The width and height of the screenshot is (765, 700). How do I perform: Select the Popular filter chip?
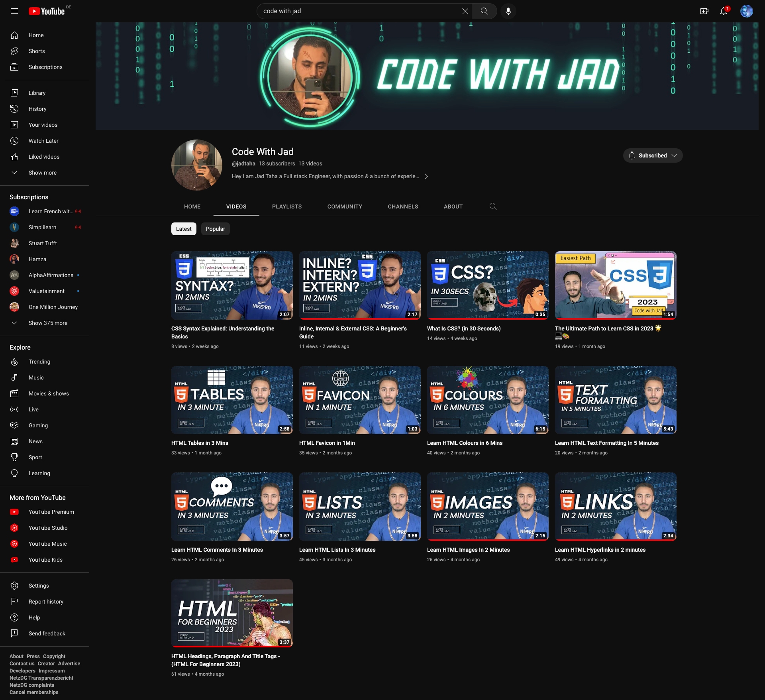coord(215,229)
